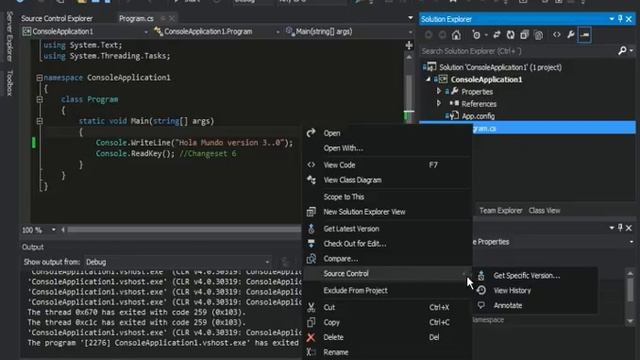The height and width of the screenshot is (360, 640).
Task: Collapse the class Program code block
Action: [x=39, y=99]
